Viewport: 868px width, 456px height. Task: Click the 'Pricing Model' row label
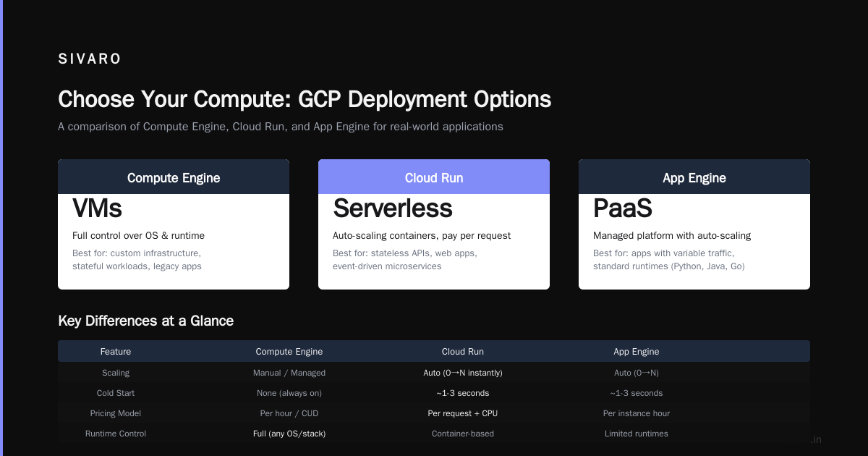pyautogui.click(x=116, y=413)
